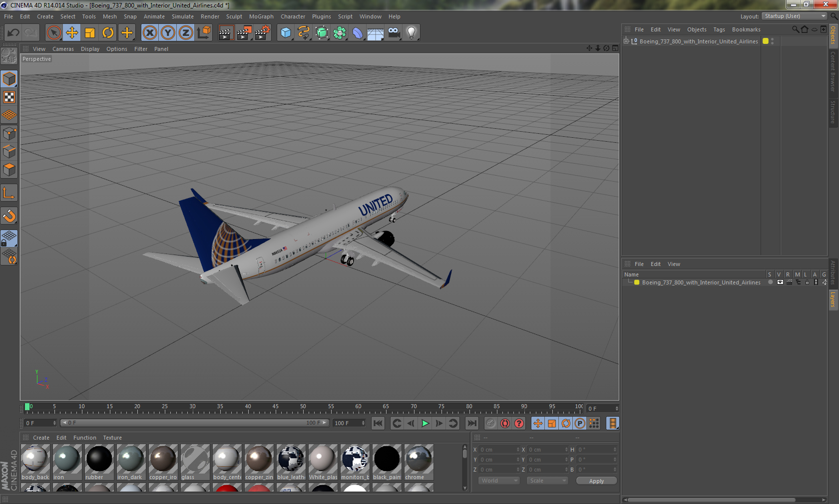Open the Array/MoGraph green flower icon
Screen dimensions: 839x504
click(x=340, y=33)
